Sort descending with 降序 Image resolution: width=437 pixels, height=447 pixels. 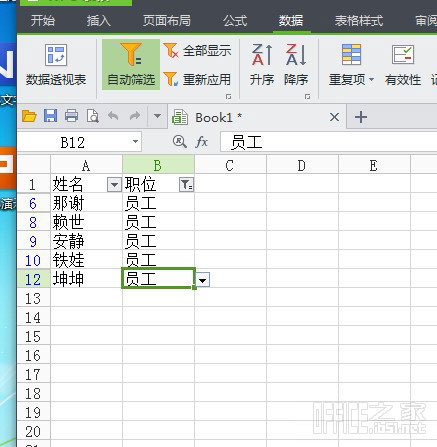coord(296,65)
